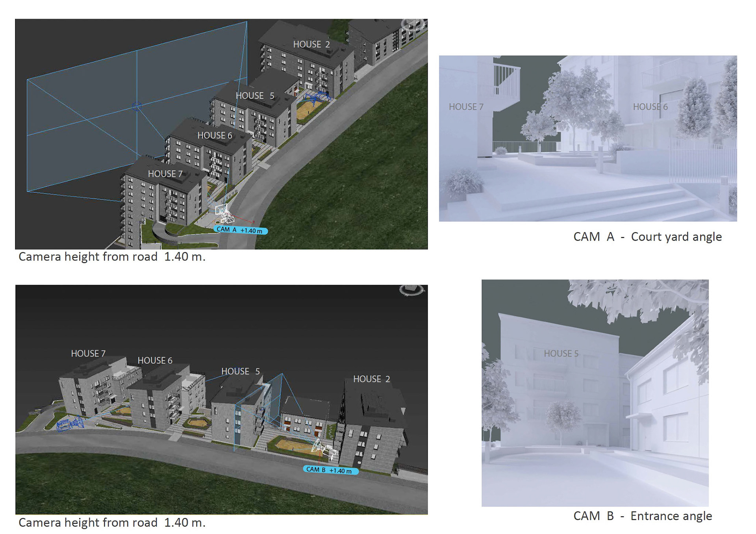Click HOUSE 2 label in bottom viewport
Image resolution: width=756 pixels, height=534 pixels.
(371, 379)
